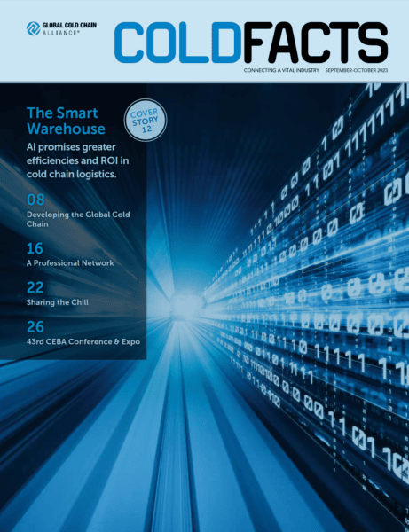
Task: Click the FACTS word in the masthead
Action: point(316,43)
